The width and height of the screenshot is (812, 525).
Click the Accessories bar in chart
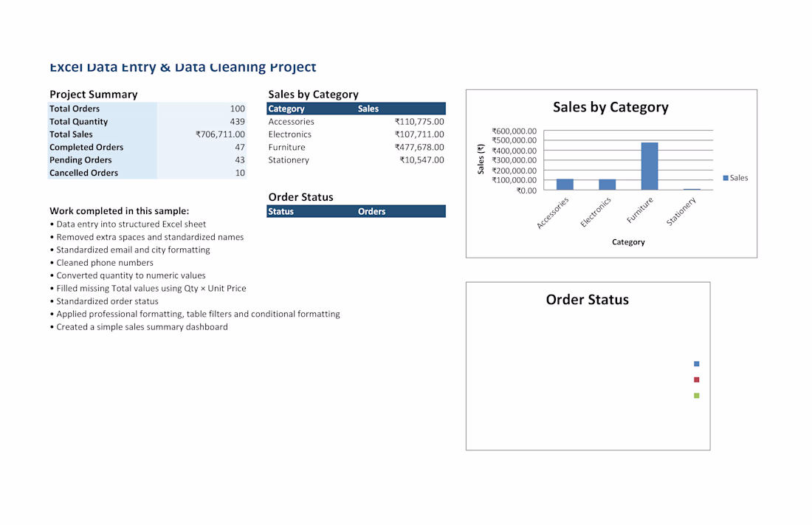click(x=565, y=185)
